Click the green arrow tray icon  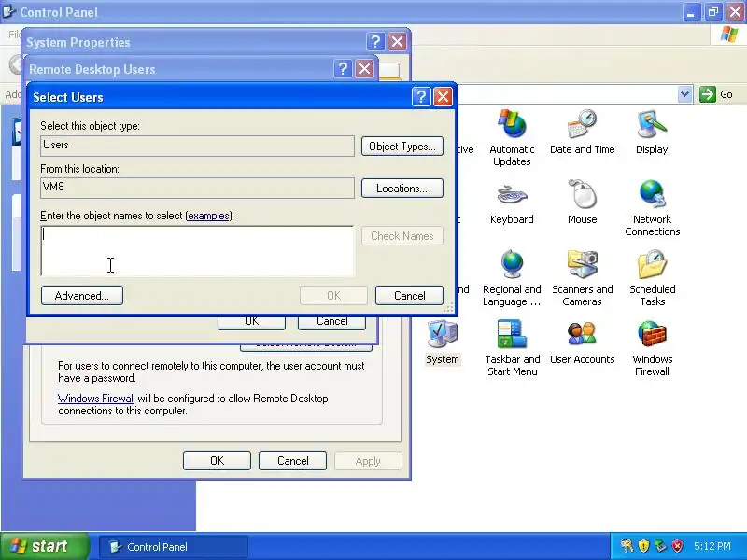click(x=660, y=546)
